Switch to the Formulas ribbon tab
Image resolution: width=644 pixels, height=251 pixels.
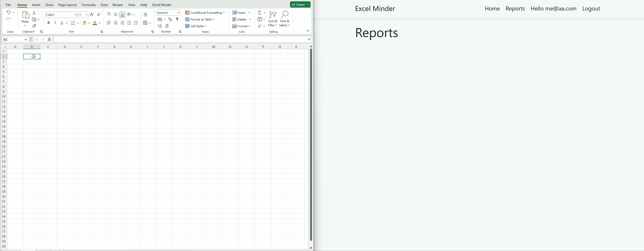coord(89,5)
